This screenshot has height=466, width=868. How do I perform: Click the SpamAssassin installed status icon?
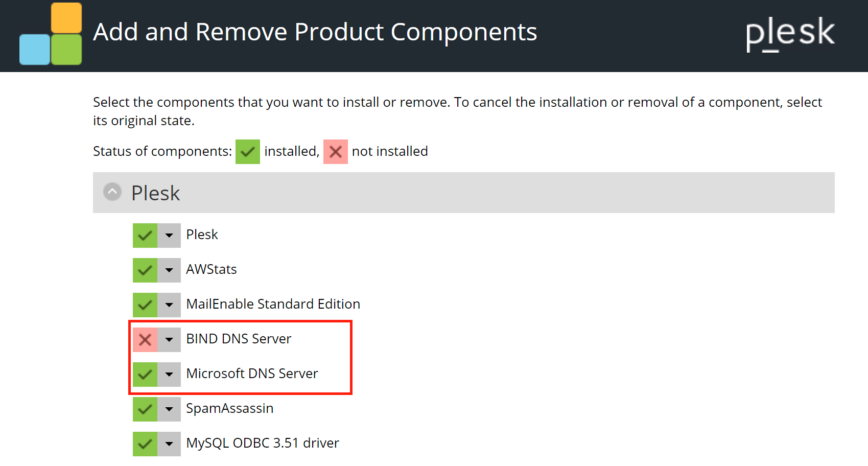pyautogui.click(x=145, y=409)
